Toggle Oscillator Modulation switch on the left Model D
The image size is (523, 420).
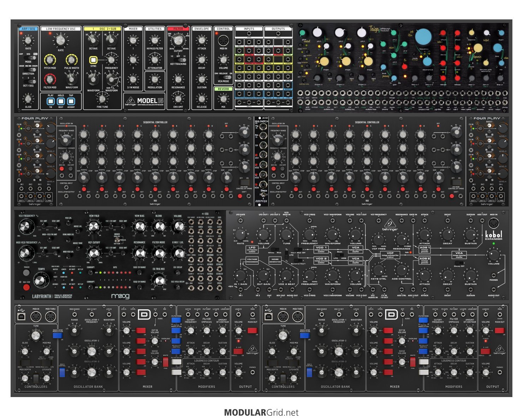click(x=58, y=335)
